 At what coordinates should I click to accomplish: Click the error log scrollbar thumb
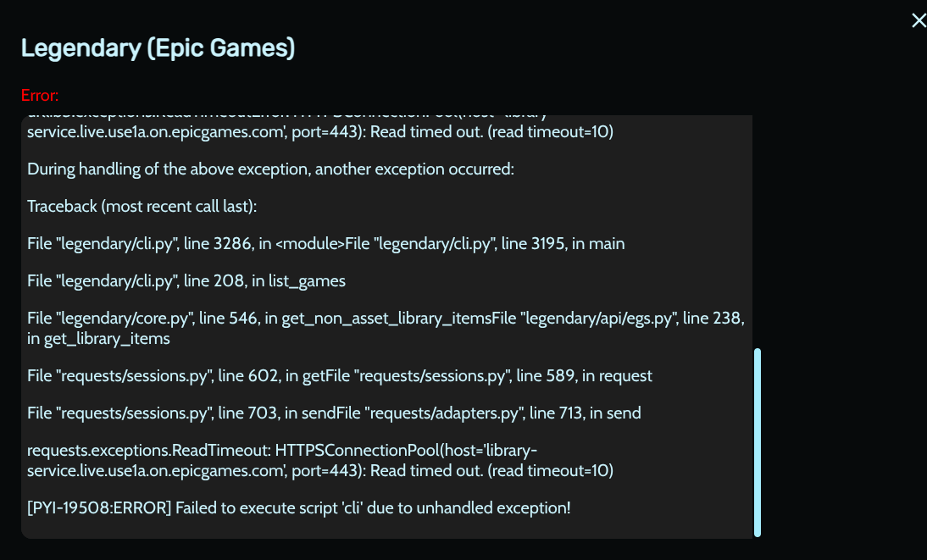point(757,441)
